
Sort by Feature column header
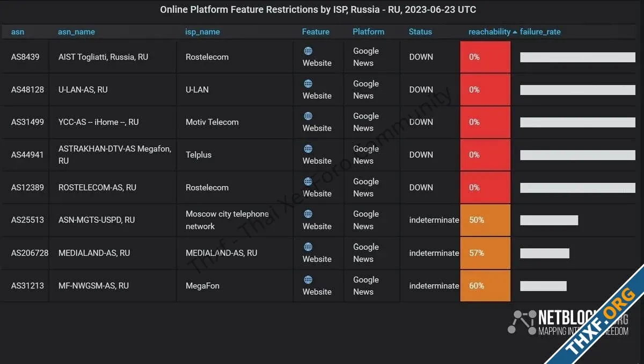coord(316,32)
